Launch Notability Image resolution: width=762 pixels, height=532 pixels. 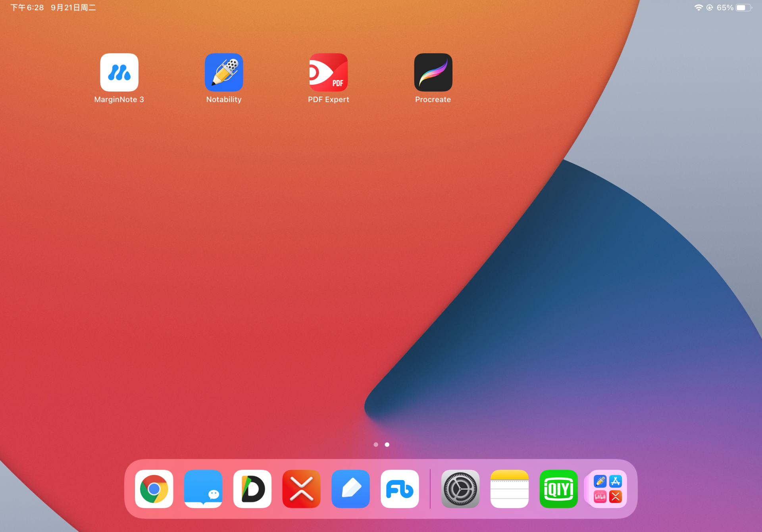coord(223,73)
